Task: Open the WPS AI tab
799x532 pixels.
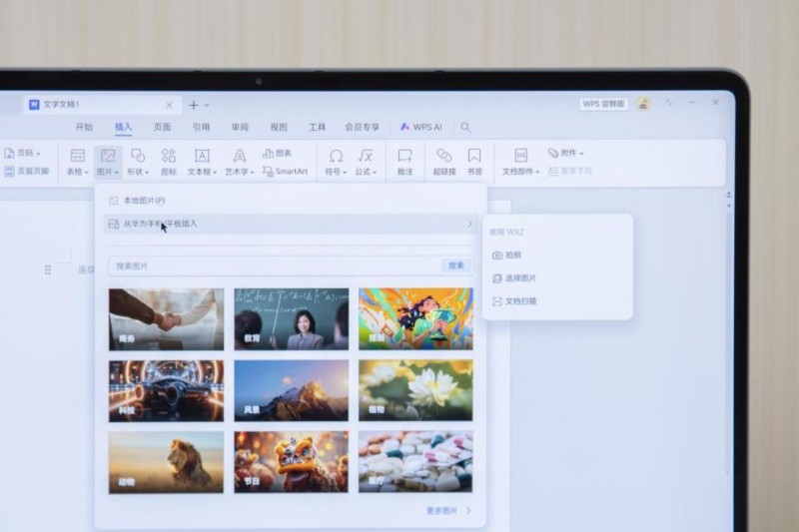Action: (420, 128)
